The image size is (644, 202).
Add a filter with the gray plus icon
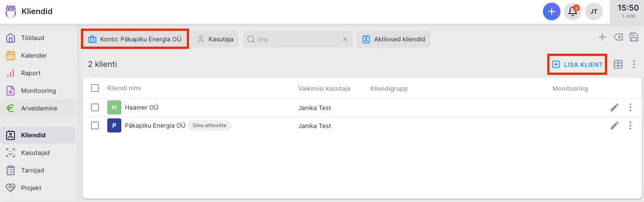(602, 37)
